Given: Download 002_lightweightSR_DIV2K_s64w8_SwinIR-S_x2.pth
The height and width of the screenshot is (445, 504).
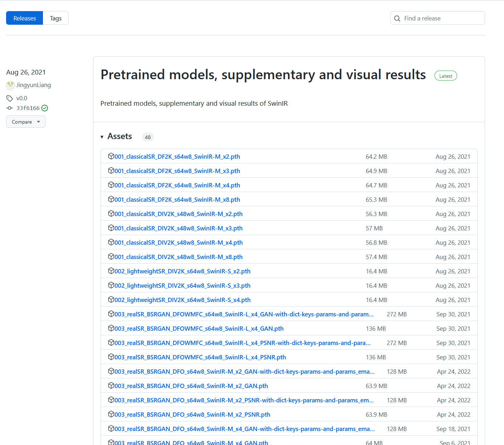Looking at the screenshot, I should (x=183, y=271).
